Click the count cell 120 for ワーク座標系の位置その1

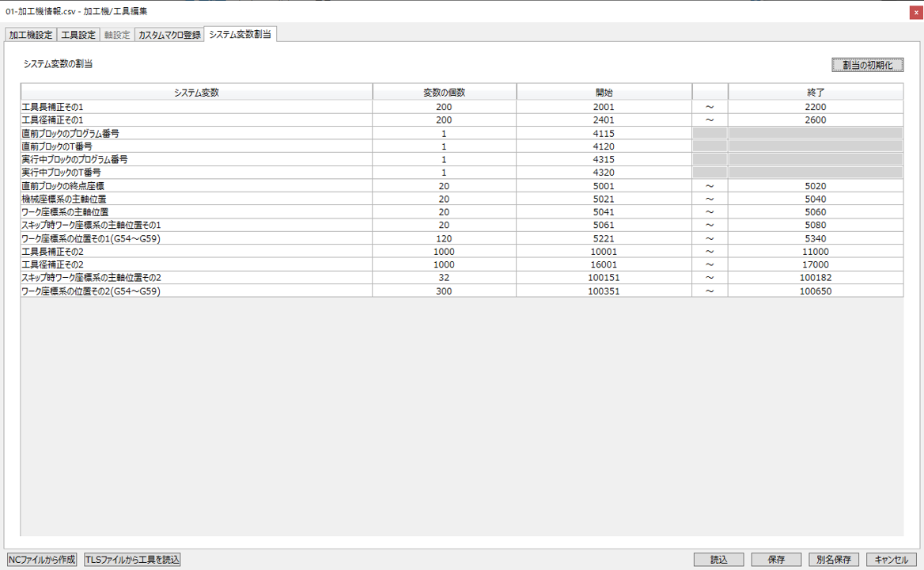click(444, 239)
